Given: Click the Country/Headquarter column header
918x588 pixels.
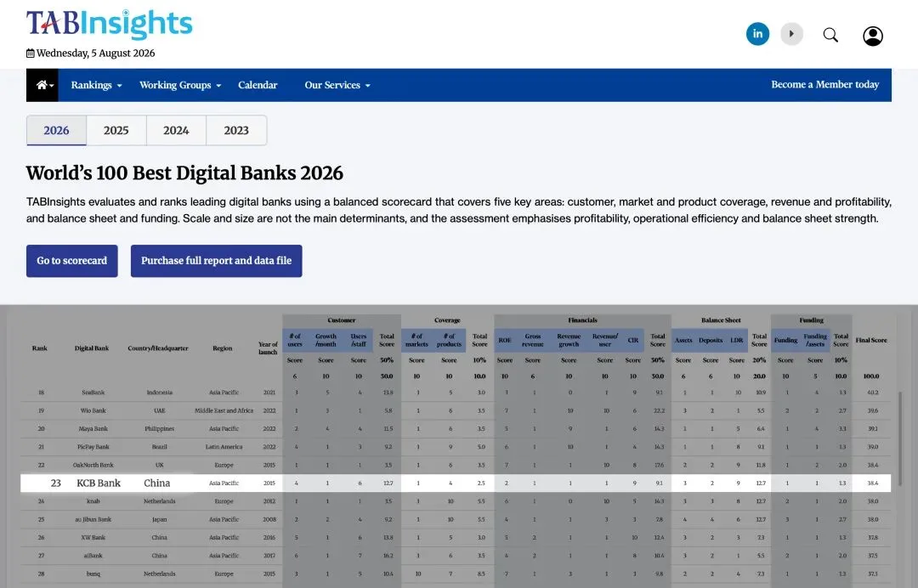Looking at the screenshot, I should point(158,348).
